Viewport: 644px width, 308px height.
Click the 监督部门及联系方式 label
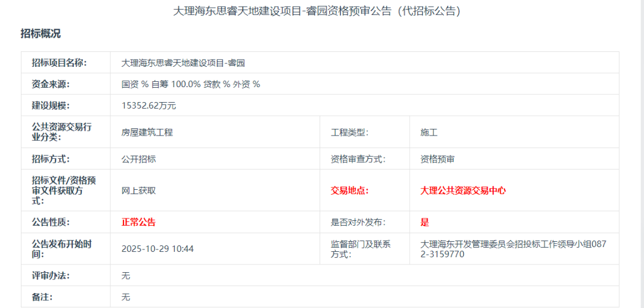tap(361, 249)
